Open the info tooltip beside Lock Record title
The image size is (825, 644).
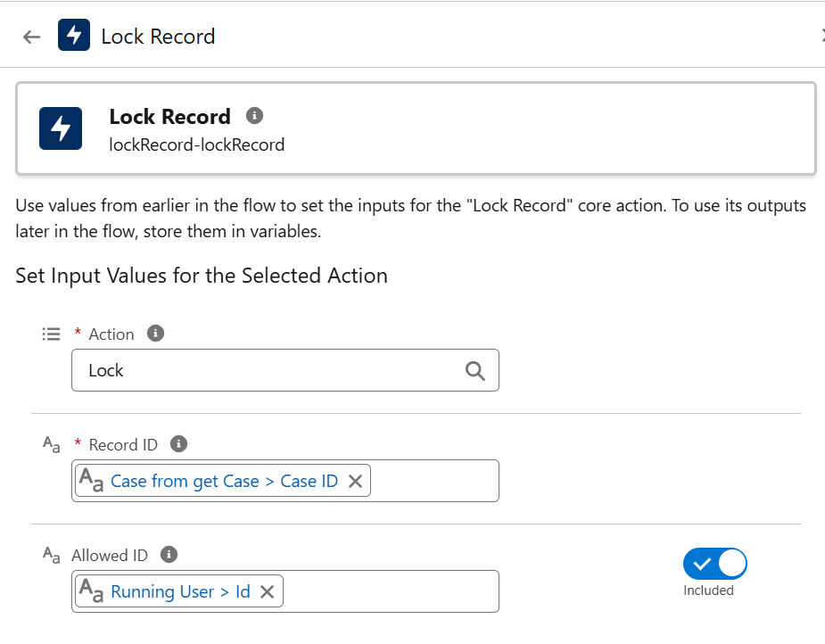coord(254,116)
